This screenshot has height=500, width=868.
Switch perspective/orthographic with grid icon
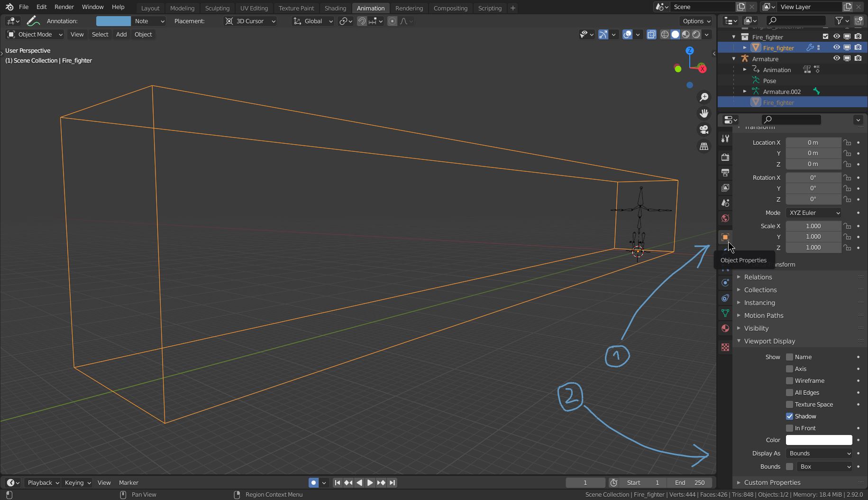point(704,146)
